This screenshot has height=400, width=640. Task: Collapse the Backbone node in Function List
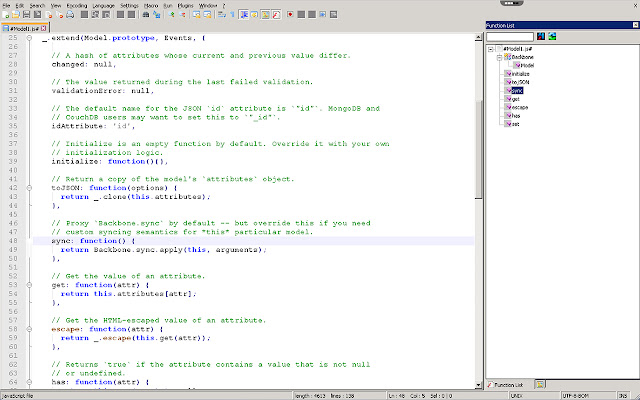pyautogui.click(x=499, y=57)
